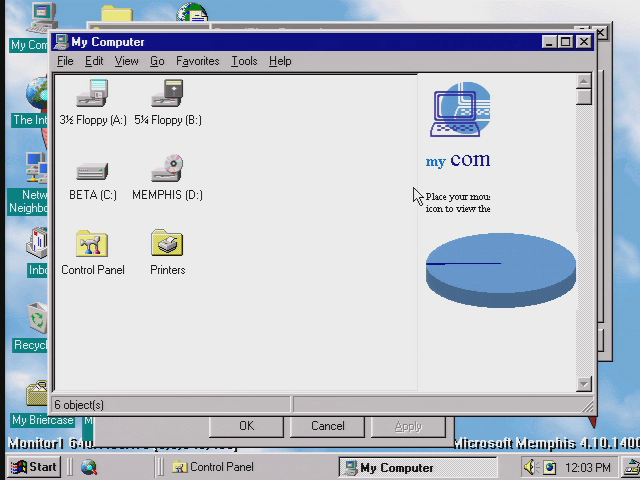Select the BETA (C:) hard drive icon
The width and height of the screenshot is (640, 480).
click(92, 171)
